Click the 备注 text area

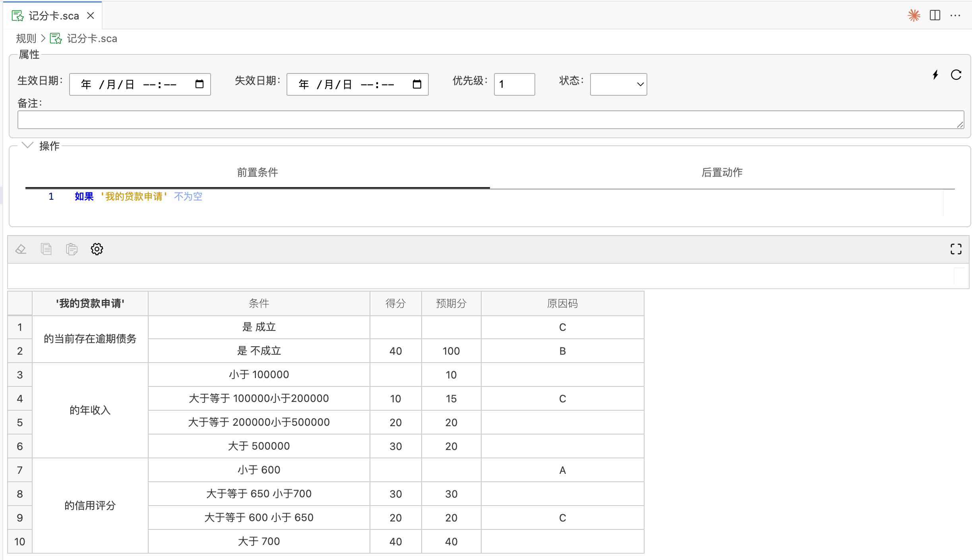tap(491, 120)
